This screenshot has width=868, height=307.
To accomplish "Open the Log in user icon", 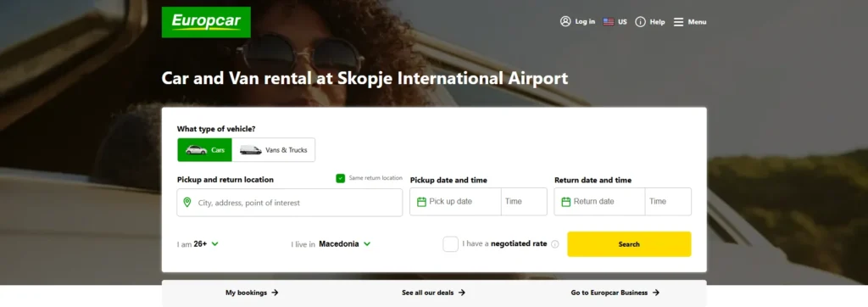I will (565, 21).
